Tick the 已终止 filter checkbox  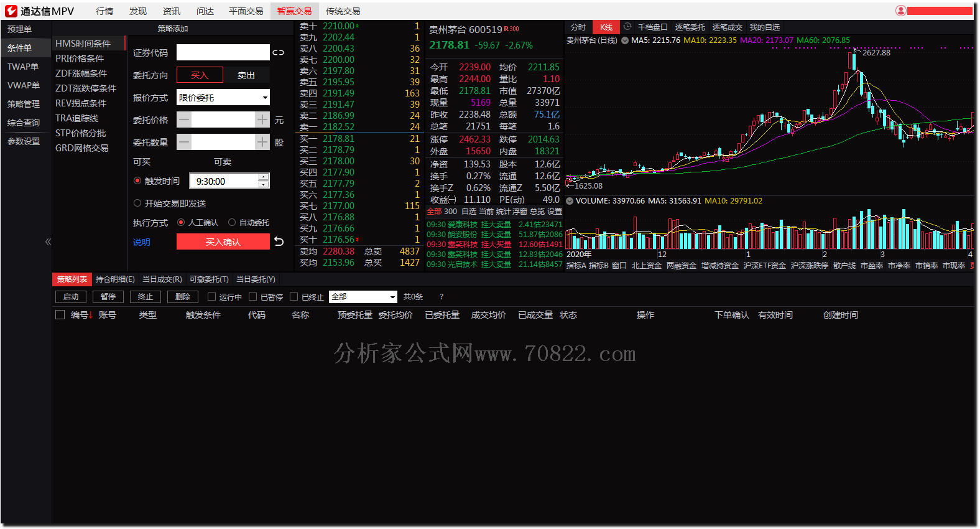[x=294, y=297]
